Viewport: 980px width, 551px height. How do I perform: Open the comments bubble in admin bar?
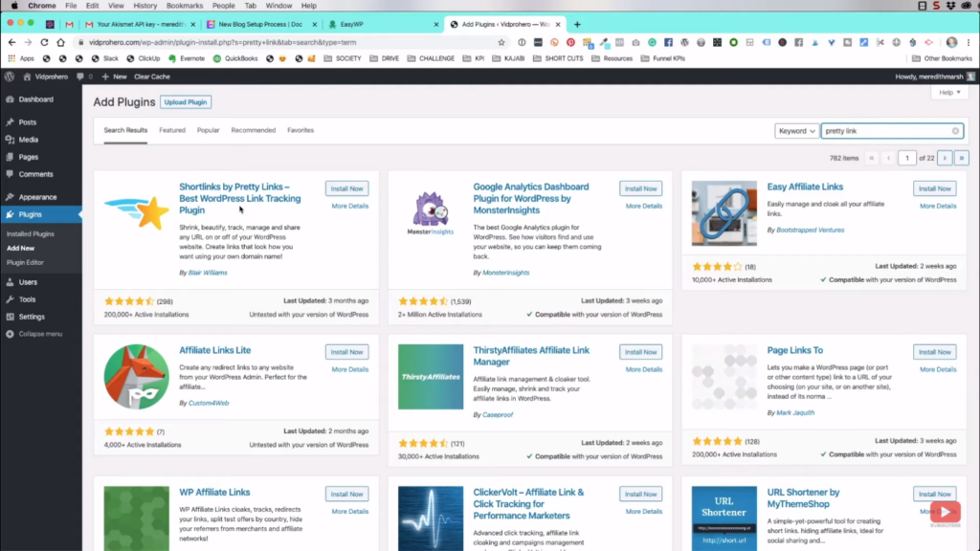tap(84, 77)
